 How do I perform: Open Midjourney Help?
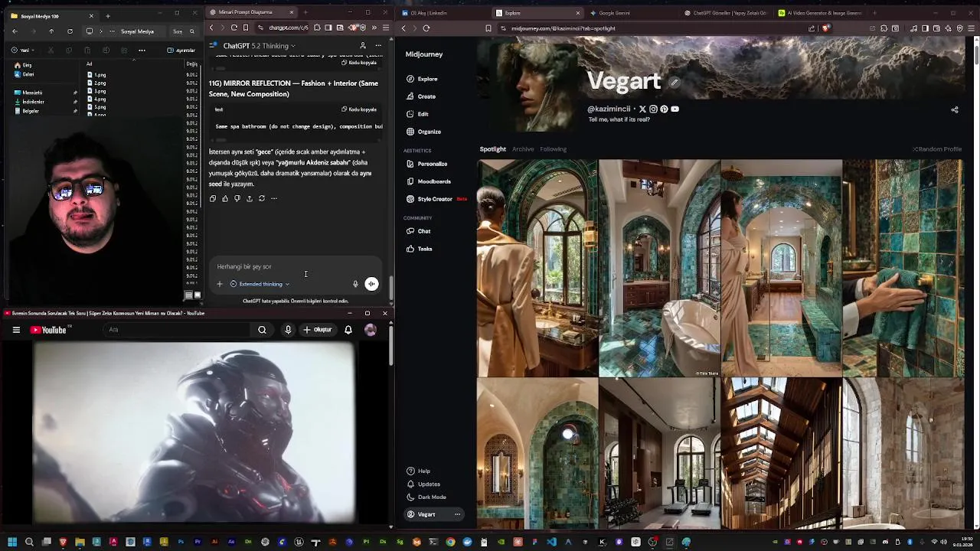tap(419, 471)
